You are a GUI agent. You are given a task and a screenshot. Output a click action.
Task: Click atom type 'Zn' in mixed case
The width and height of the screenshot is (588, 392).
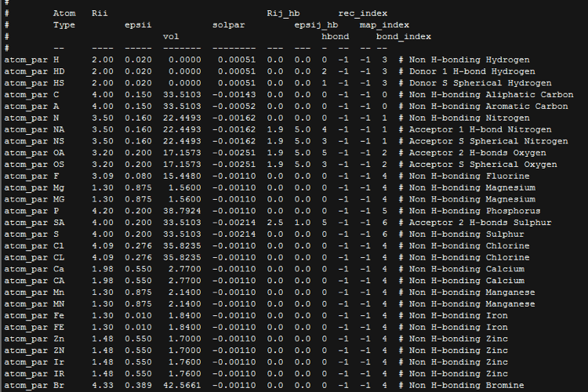click(59, 339)
